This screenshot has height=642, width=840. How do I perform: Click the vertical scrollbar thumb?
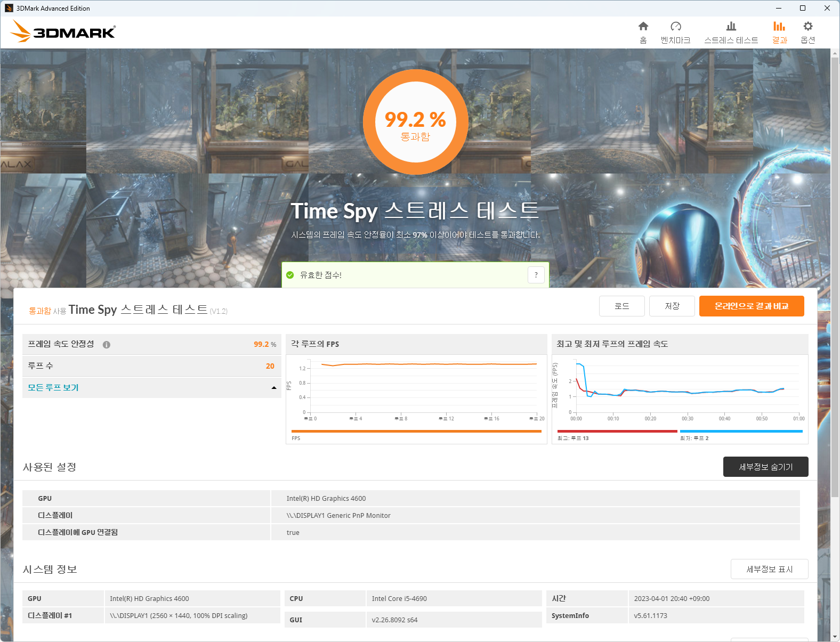pos(835,277)
